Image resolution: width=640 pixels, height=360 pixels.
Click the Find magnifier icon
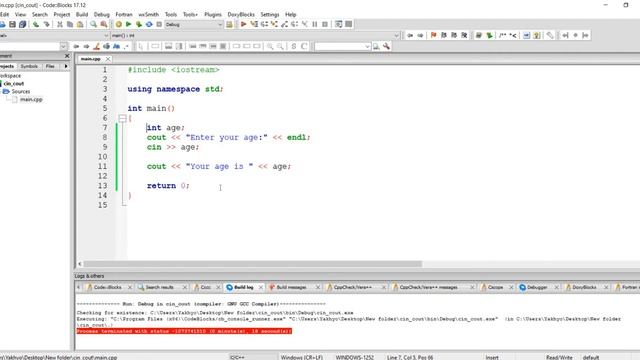tap(93, 24)
